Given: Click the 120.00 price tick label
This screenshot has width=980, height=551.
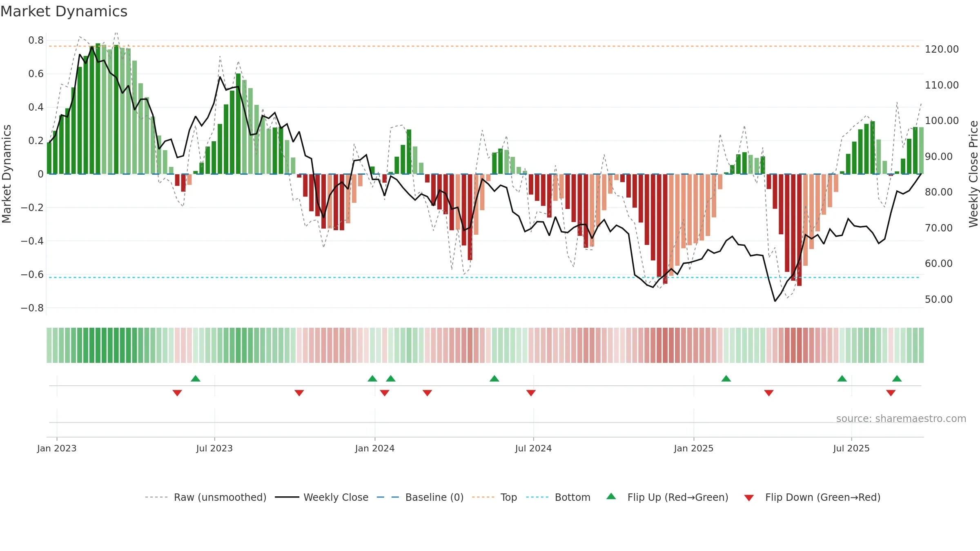Looking at the screenshot, I should pyautogui.click(x=942, y=49).
